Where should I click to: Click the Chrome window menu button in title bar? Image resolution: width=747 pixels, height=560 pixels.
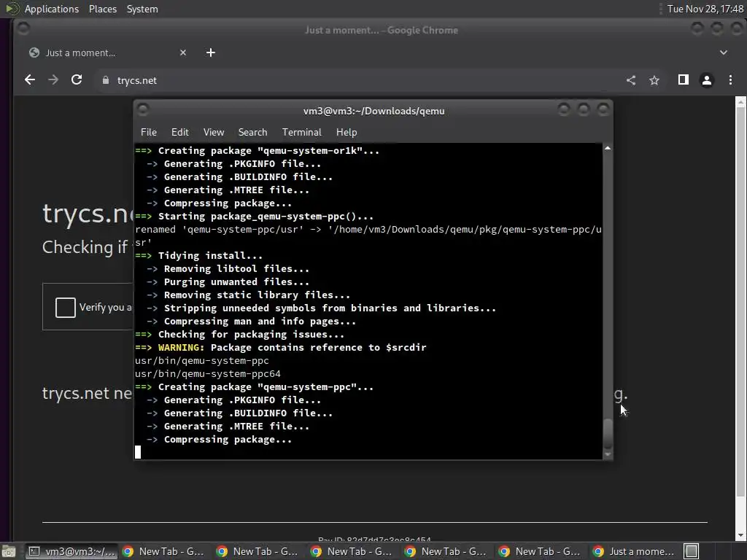point(23,29)
